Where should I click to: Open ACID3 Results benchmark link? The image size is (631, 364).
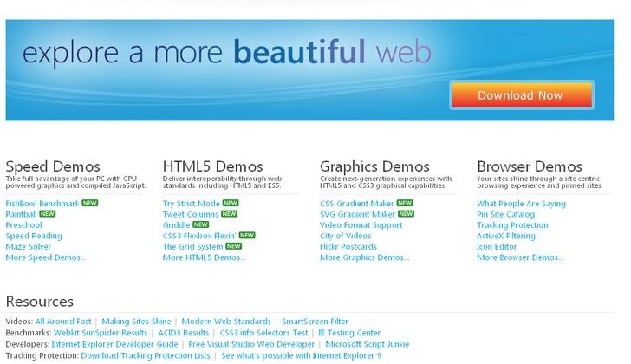tap(184, 333)
